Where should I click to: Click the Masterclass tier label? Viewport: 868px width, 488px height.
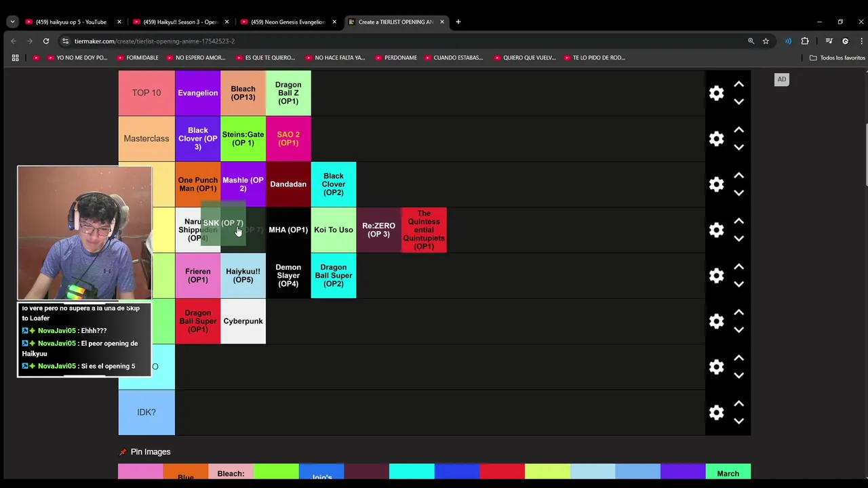click(146, 139)
